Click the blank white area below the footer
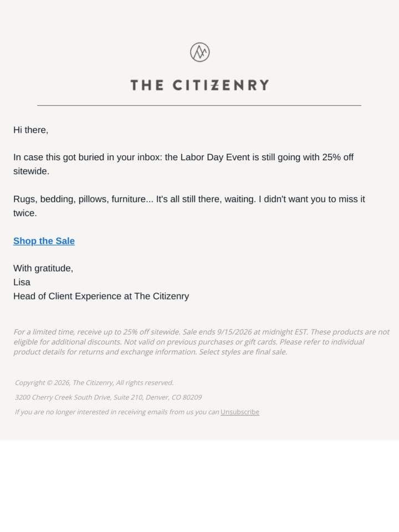 coord(199,485)
